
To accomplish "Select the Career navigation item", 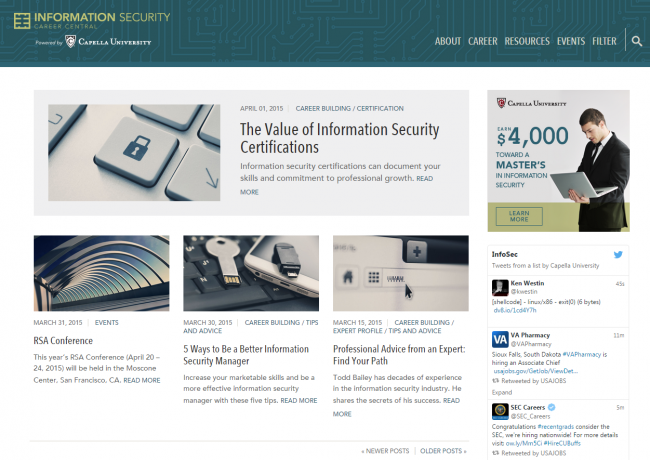I will [483, 41].
